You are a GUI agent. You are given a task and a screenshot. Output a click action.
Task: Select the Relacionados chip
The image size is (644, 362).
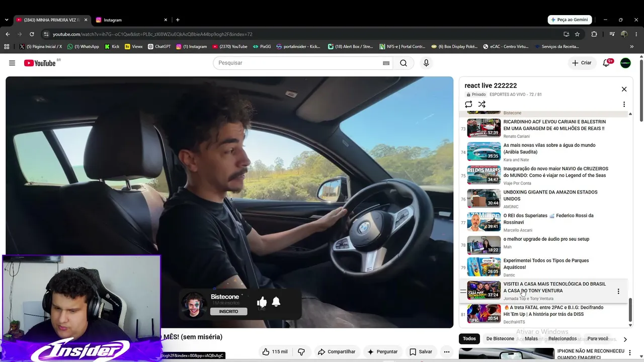point(562,339)
